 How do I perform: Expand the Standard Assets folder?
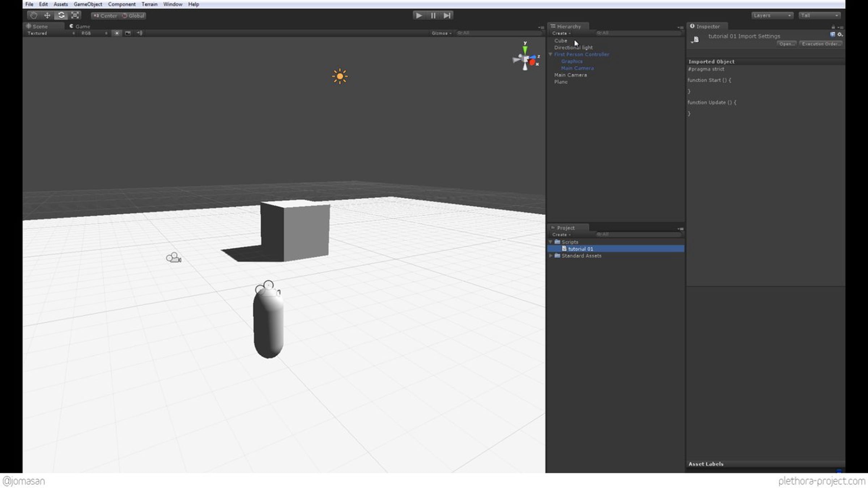[x=551, y=256]
